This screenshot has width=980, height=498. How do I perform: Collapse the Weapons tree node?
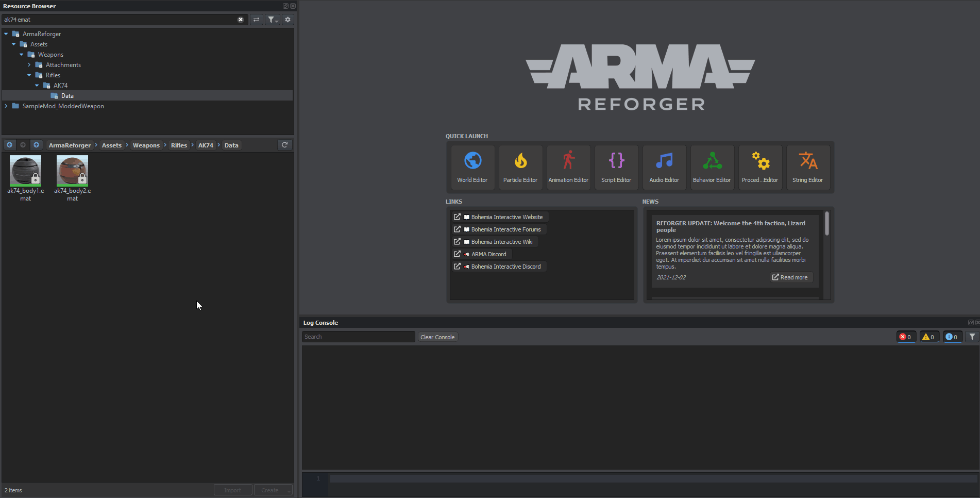click(22, 55)
